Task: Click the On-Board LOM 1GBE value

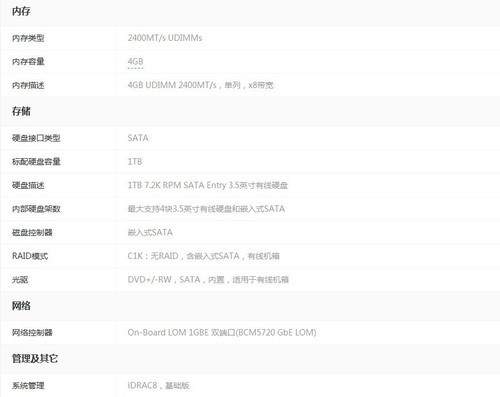Action: coord(222,333)
